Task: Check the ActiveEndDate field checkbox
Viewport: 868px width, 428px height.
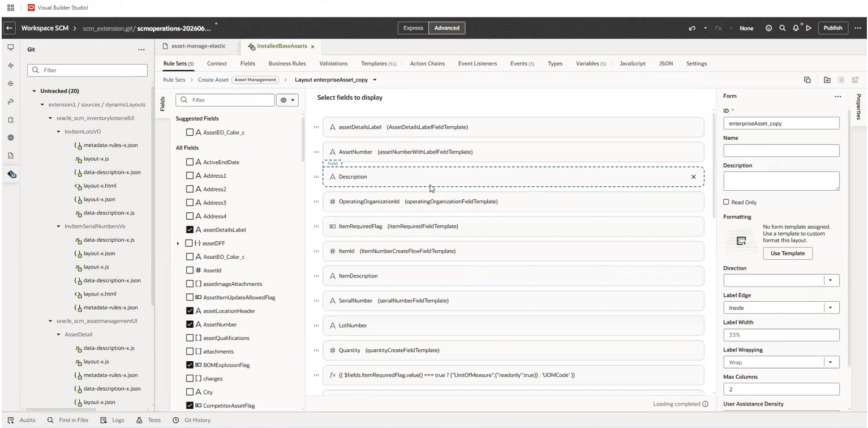Action: click(190, 162)
